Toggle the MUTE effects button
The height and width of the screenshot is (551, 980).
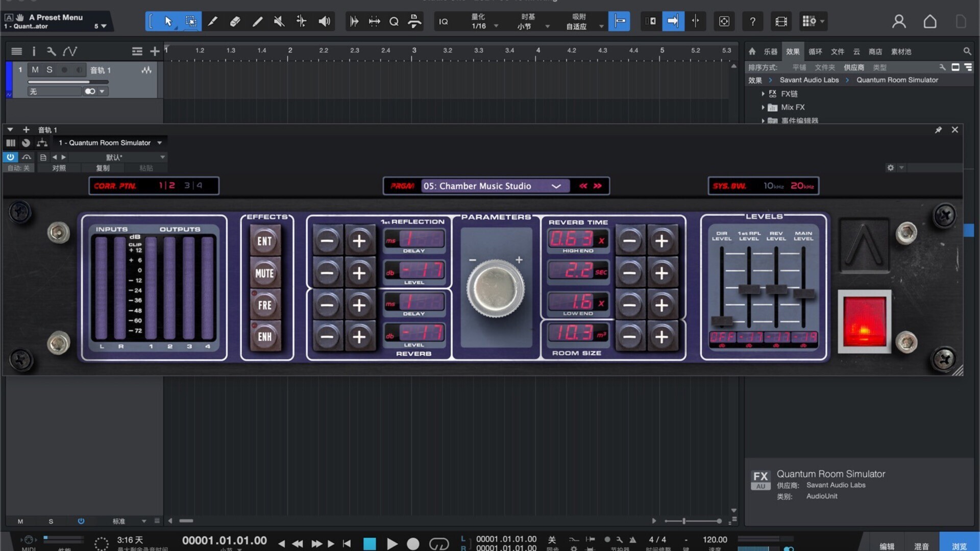[x=264, y=273]
